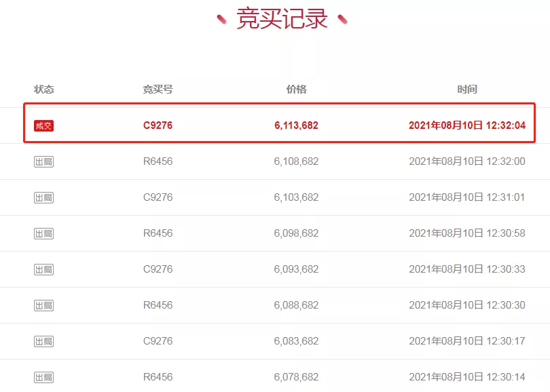Click 出局 badge in the 6,103,682 row
The height and width of the screenshot is (392, 550).
click(x=44, y=198)
